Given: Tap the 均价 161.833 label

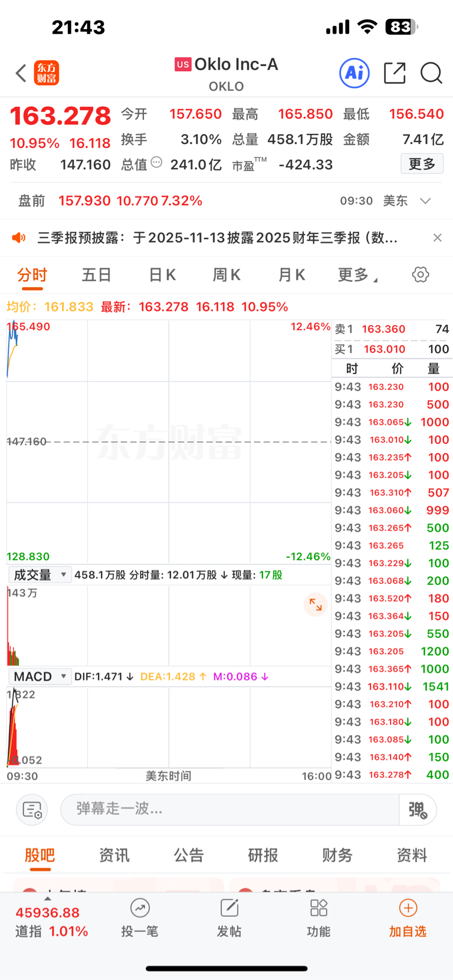Looking at the screenshot, I should [x=50, y=307].
